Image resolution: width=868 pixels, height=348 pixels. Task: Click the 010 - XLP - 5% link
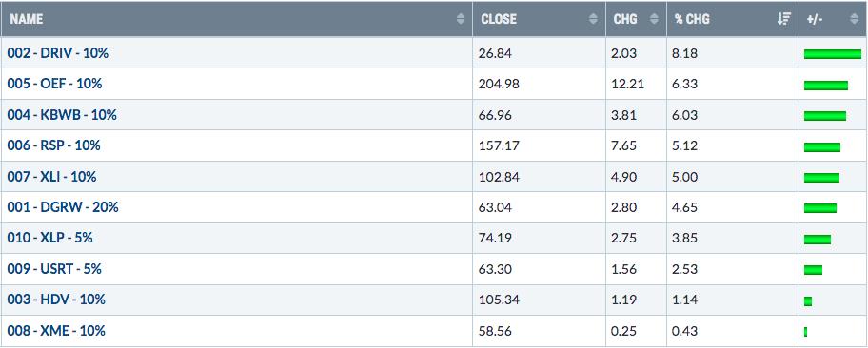tap(49, 238)
